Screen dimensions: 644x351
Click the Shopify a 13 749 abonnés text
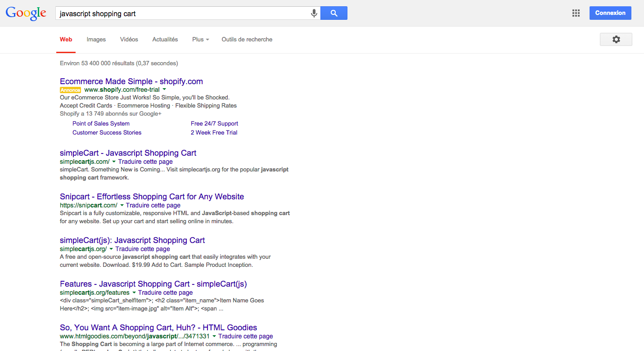click(x=111, y=114)
